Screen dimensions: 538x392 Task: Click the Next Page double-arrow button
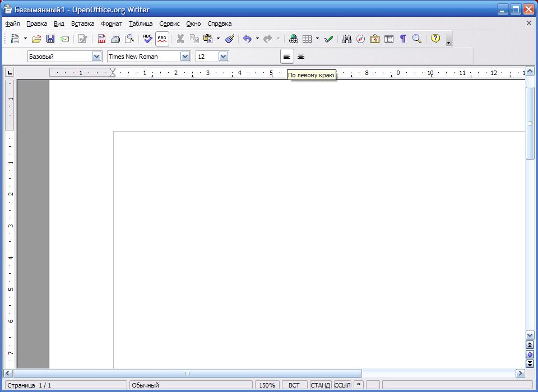[530, 363]
